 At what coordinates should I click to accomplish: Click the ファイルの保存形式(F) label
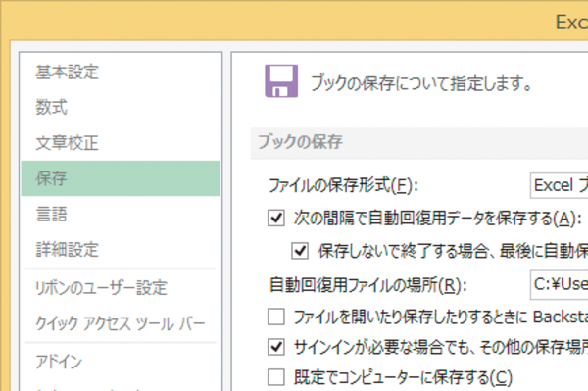(343, 185)
